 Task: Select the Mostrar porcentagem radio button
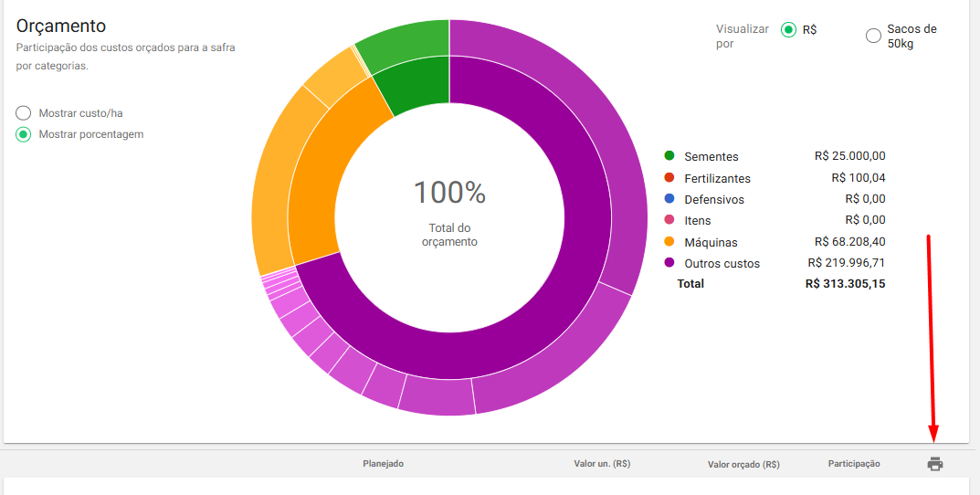pyautogui.click(x=24, y=134)
